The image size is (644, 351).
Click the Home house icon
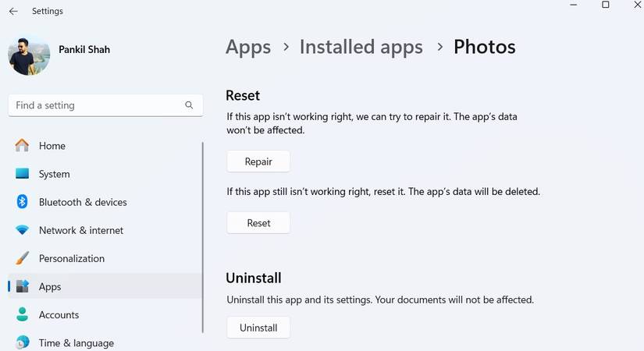tap(22, 145)
